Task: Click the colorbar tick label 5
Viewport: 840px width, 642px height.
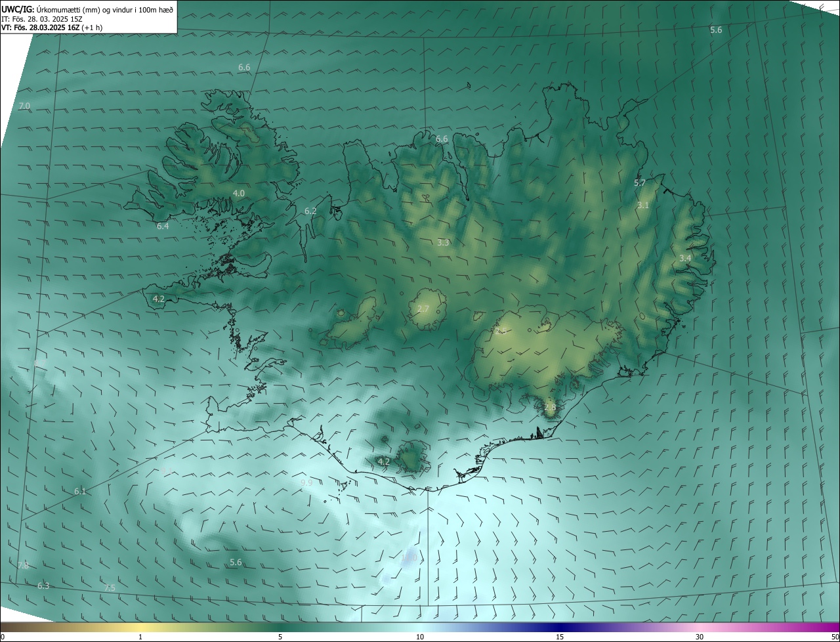Action: coord(280,637)
